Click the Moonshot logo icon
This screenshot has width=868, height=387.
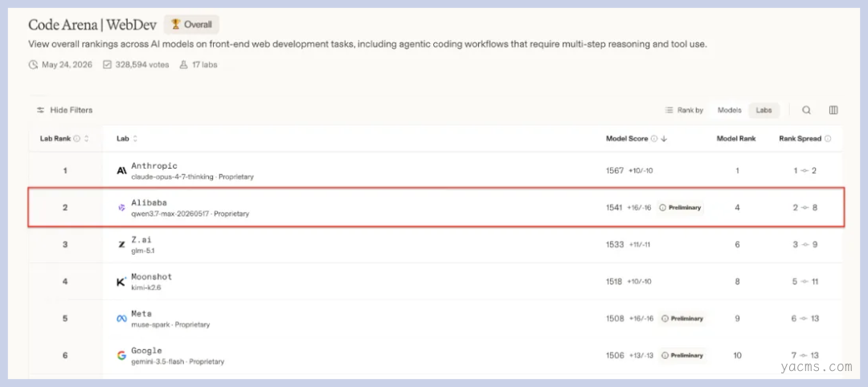122,281
